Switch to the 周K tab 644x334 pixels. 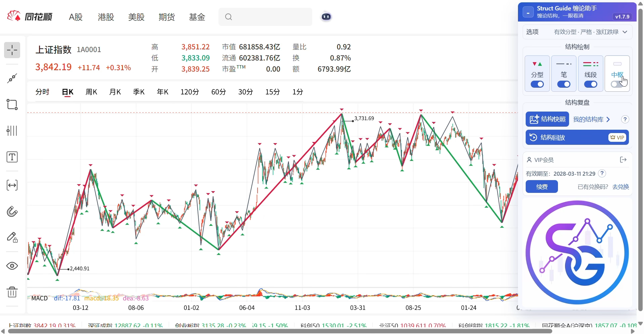click(x=91, y=92)
